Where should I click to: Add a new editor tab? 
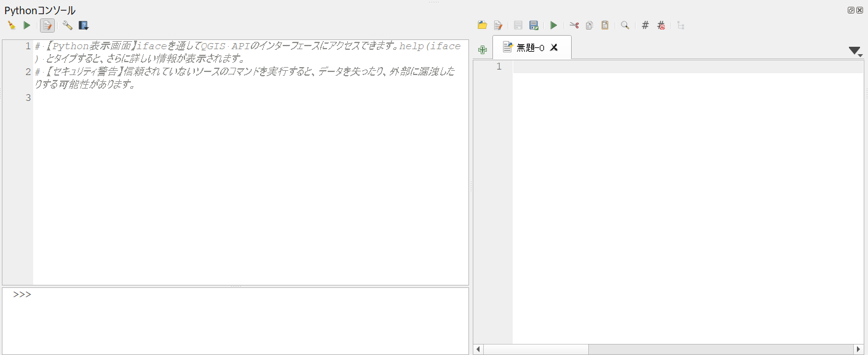[x=483, y=49]
